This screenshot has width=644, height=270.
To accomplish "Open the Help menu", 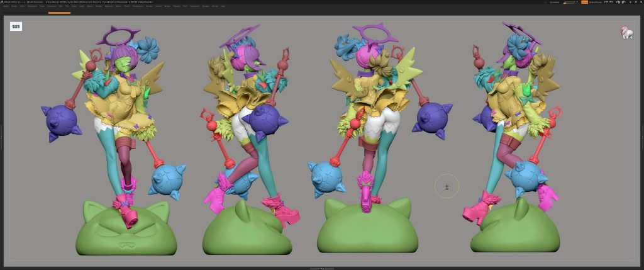I will point(223,6).
